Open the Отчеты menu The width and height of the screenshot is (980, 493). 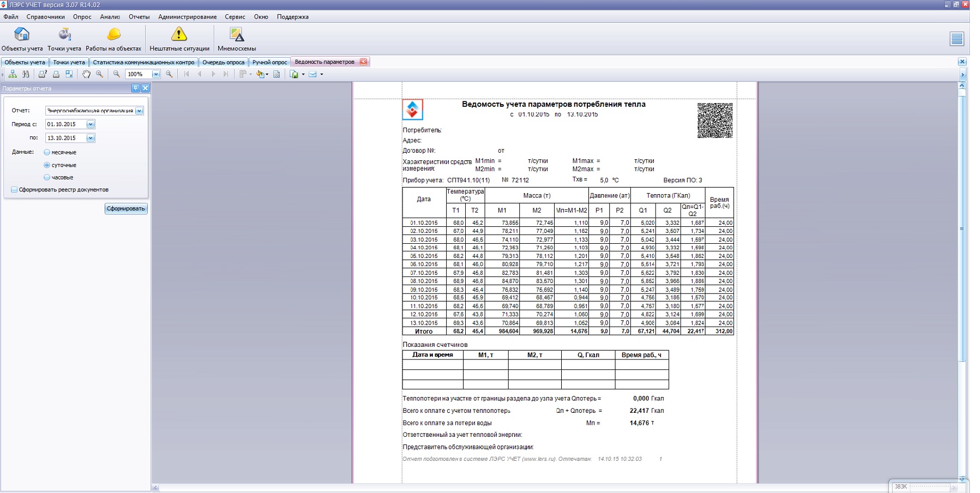[139, 17]
